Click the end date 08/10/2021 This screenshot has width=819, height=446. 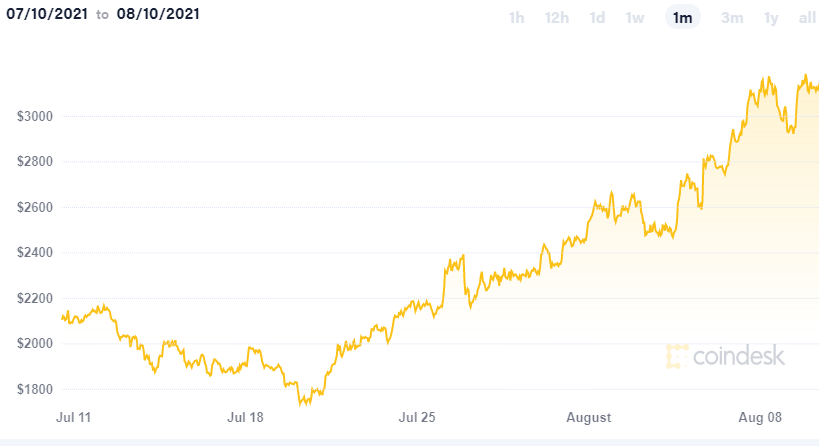coord(159,15)
